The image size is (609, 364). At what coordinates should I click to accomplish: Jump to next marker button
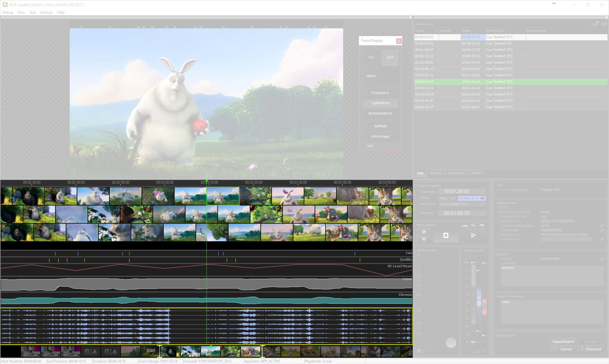pyautogui.click(x=424, y=232)
